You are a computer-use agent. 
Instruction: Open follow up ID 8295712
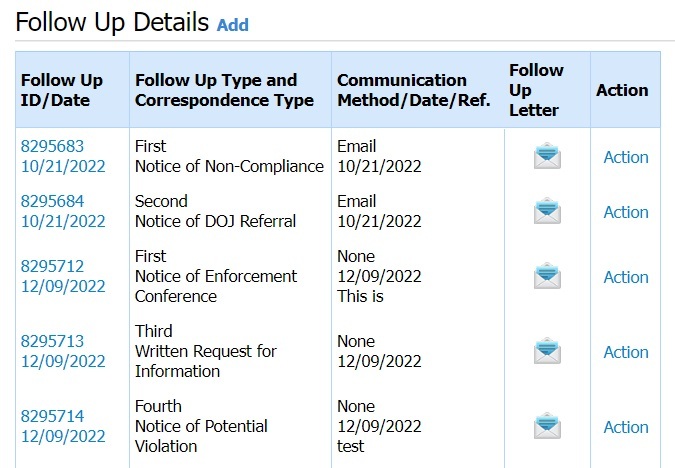52,267
